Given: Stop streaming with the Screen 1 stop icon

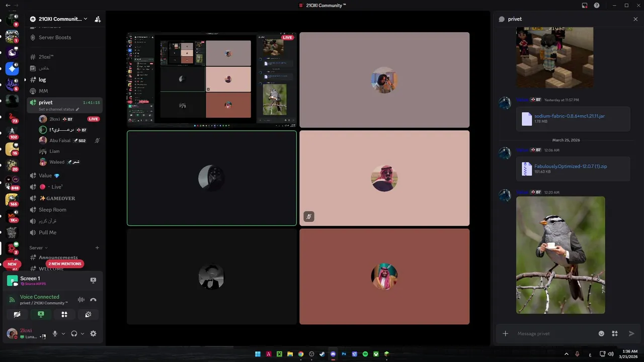Looking at the screenshot, I should [93, 281].
